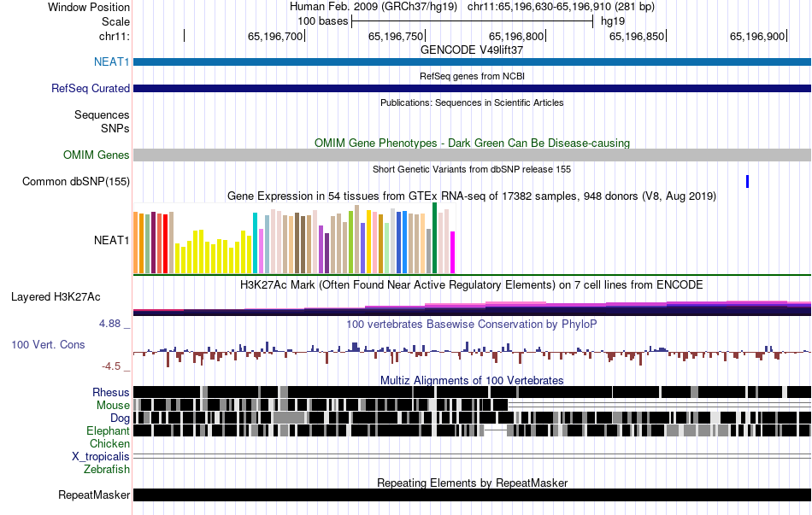
Task: Click the OMIM Genes track label
Action: pyautogui.click(x=96, y=155)
